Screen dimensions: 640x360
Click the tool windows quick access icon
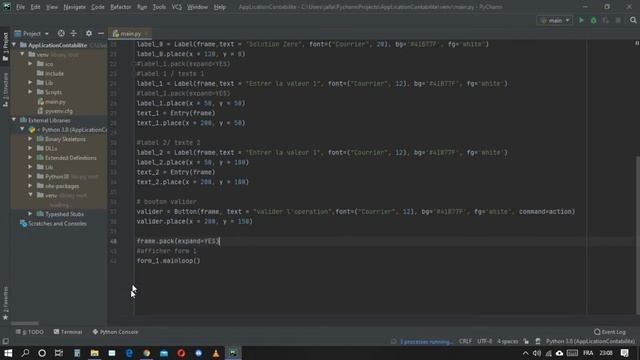[x=5, y=341]
